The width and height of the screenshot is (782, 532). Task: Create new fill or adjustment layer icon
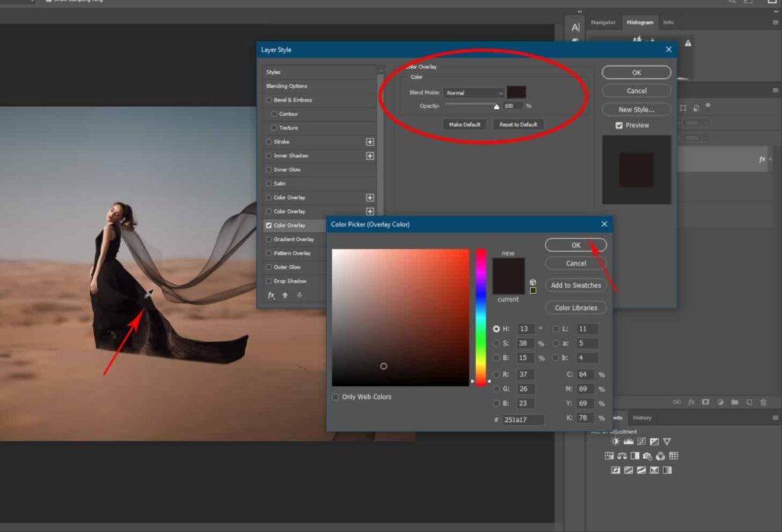[x=720, y=402]
